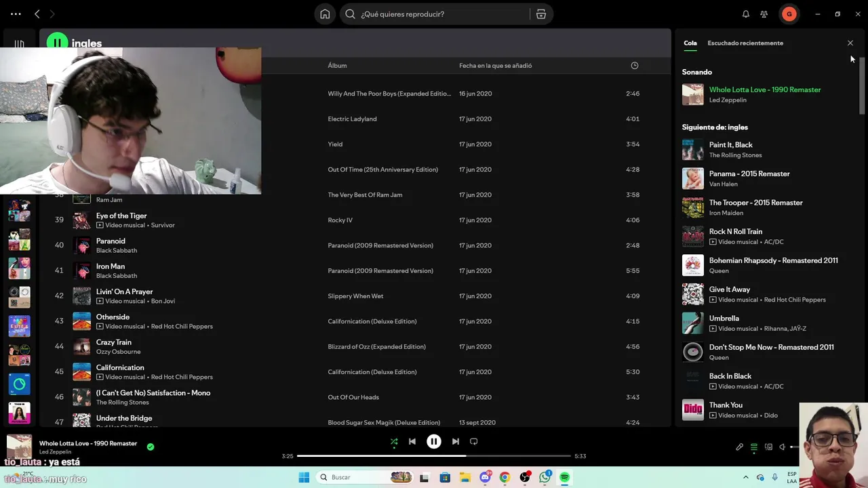Open the profile avatar G
The image size is (868, 488).
click(789, 14)
